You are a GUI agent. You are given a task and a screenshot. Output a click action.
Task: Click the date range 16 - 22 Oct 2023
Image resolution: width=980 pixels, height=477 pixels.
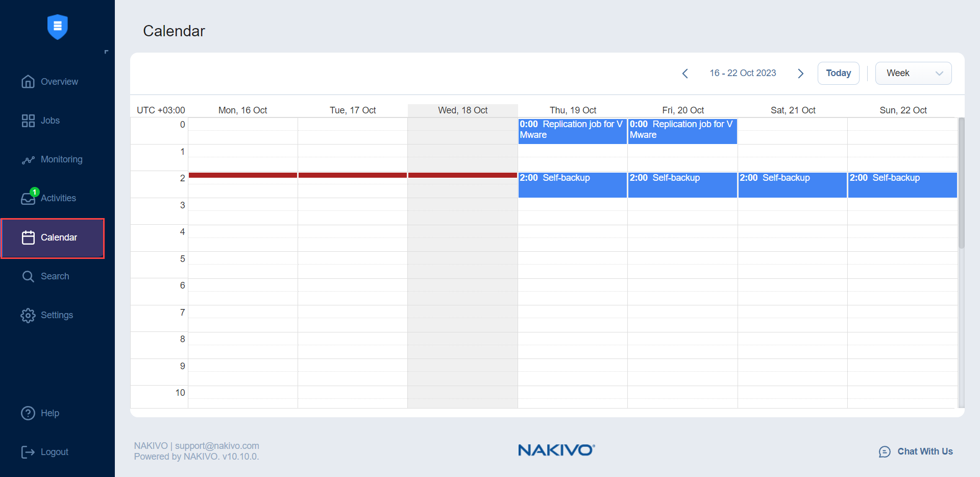point(743,73)
